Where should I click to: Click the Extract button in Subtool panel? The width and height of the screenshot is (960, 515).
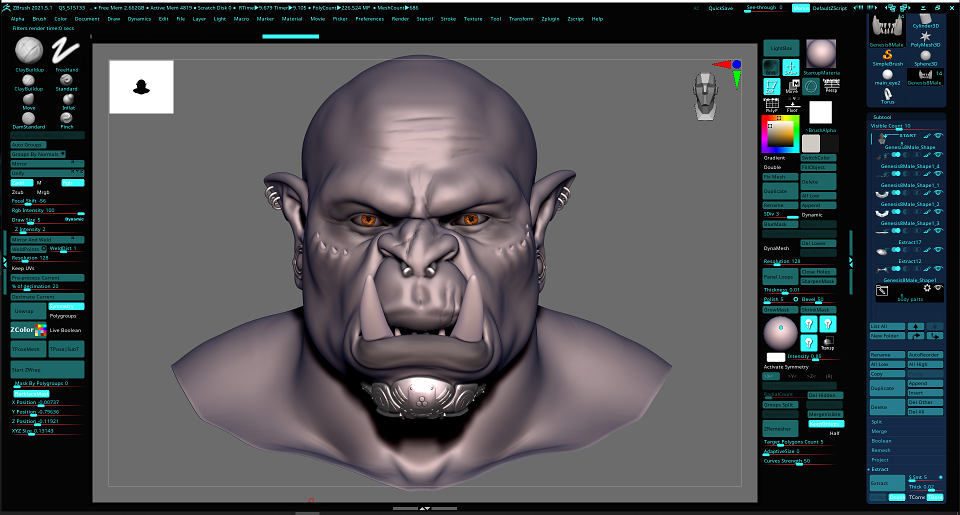click(887, 483)
